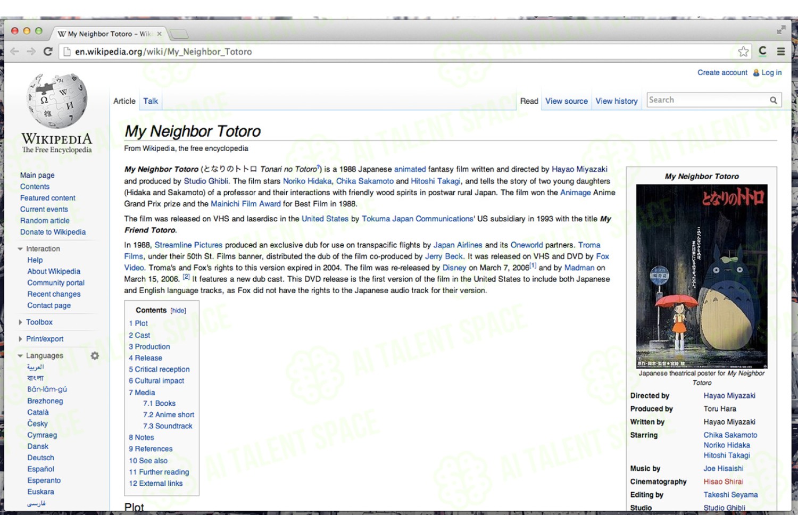Open the View source tab

click(x=567, y=101)
